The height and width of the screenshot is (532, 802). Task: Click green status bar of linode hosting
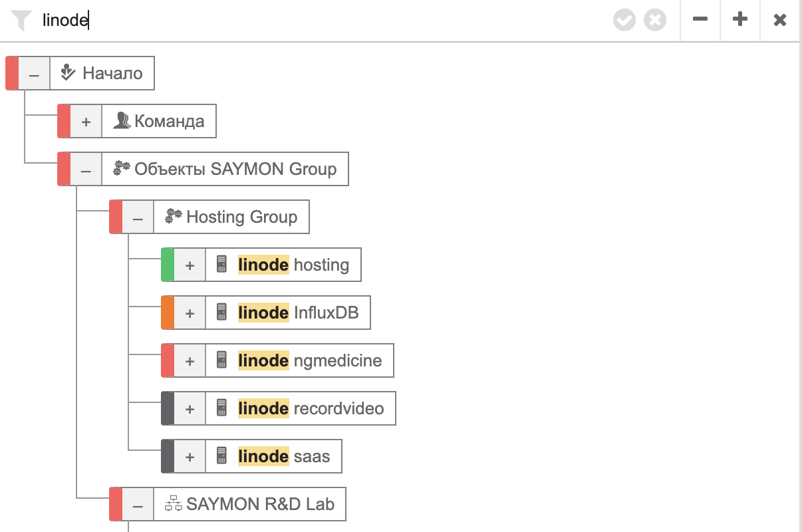(x=168, y=265)
